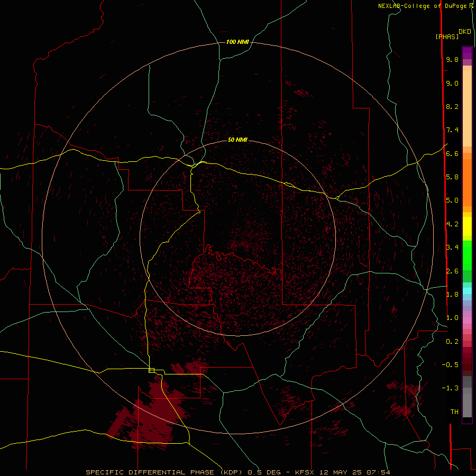The height and width of the screenshot is (476, 476).
Task: Click the 3.4 value on the color scale
Action: pyautogui.click(x=452, y=248)
